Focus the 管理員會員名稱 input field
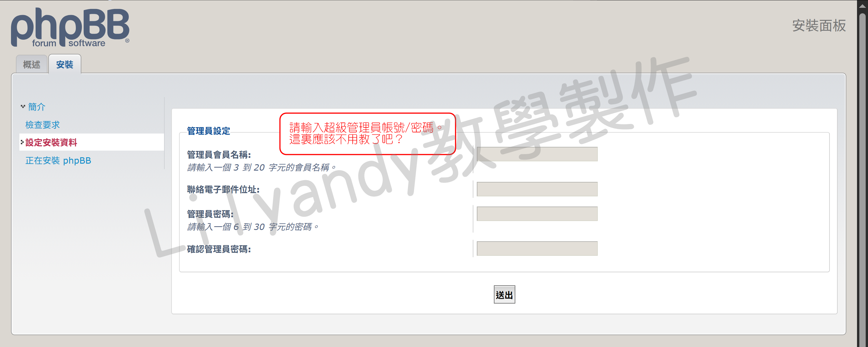This screenshot has width=868, height=347. coord(537,154)
